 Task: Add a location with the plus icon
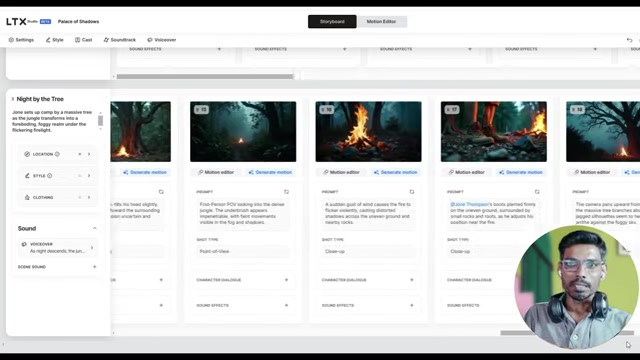pyautogui.click(x=80, y=154)
